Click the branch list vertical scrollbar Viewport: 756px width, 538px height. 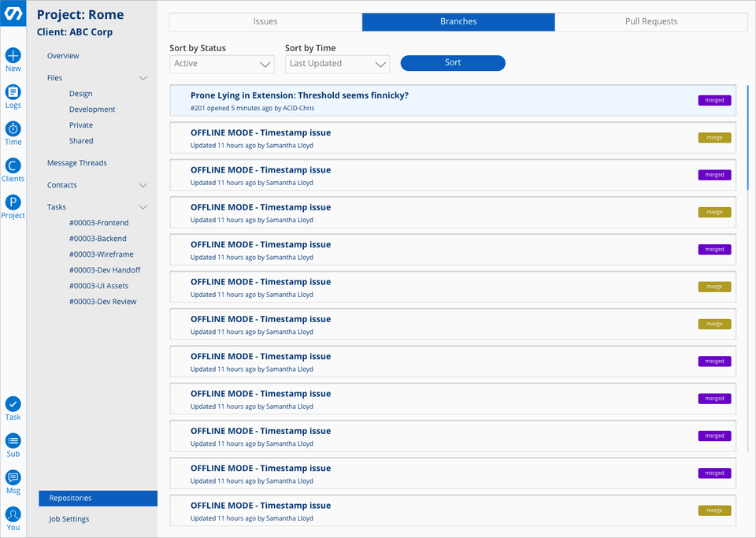coord(747,138)
